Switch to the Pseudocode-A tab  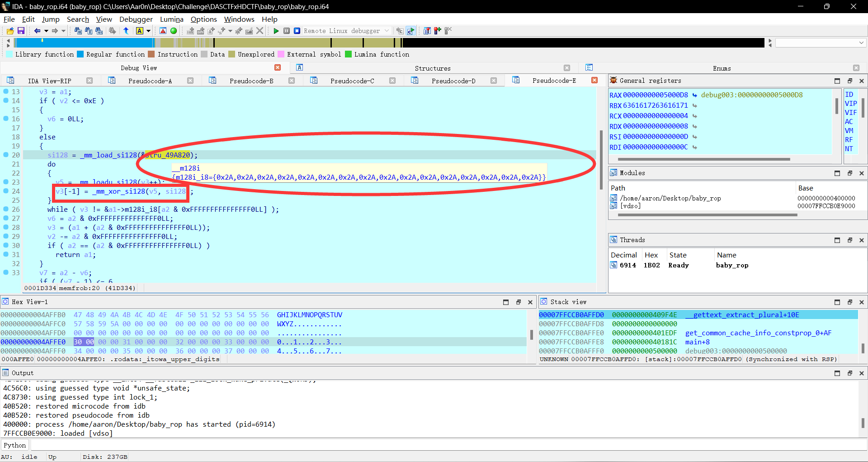coord(150,81)
